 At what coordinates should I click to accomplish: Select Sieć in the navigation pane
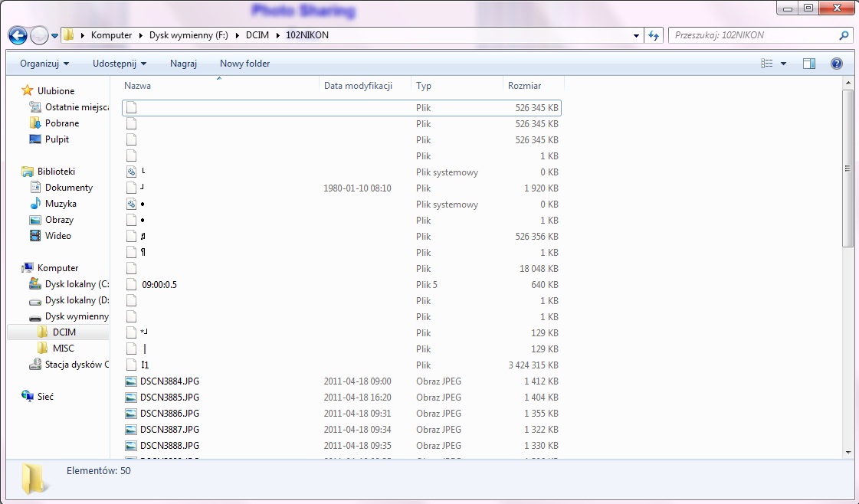(45, 397)
